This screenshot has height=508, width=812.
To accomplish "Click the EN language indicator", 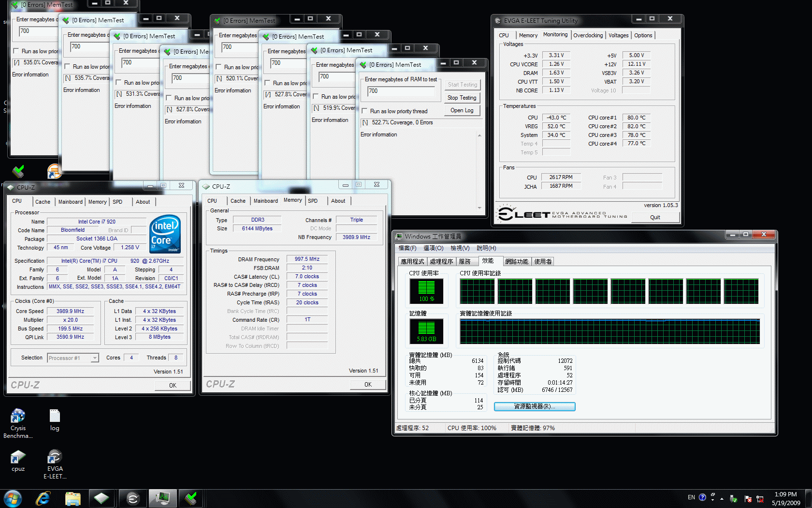I will [x=691, y=497].
